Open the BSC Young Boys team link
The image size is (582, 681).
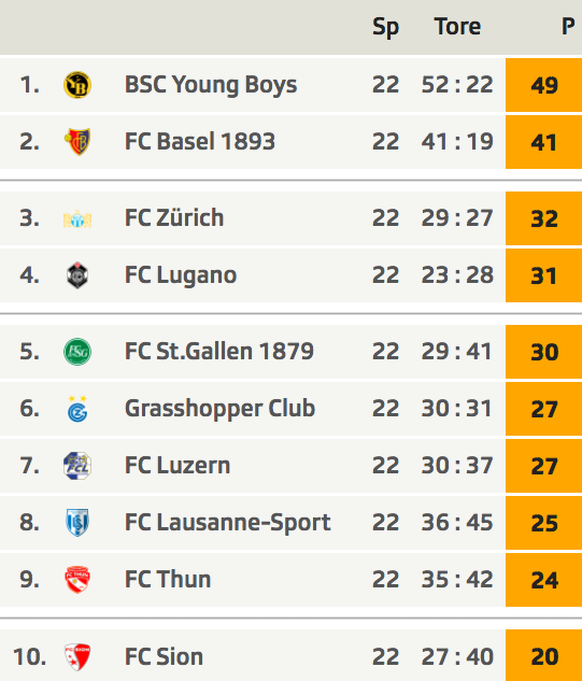(211, 85)
